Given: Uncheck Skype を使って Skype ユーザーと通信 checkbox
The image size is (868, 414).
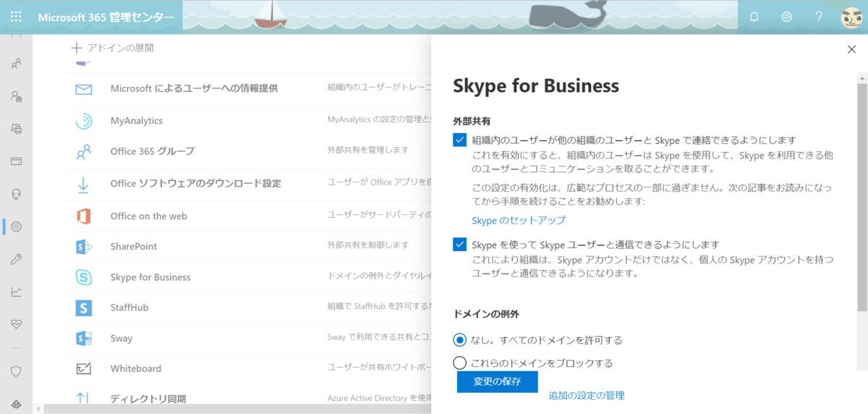Looking at the screenshot, I should (x=459, y=245).
